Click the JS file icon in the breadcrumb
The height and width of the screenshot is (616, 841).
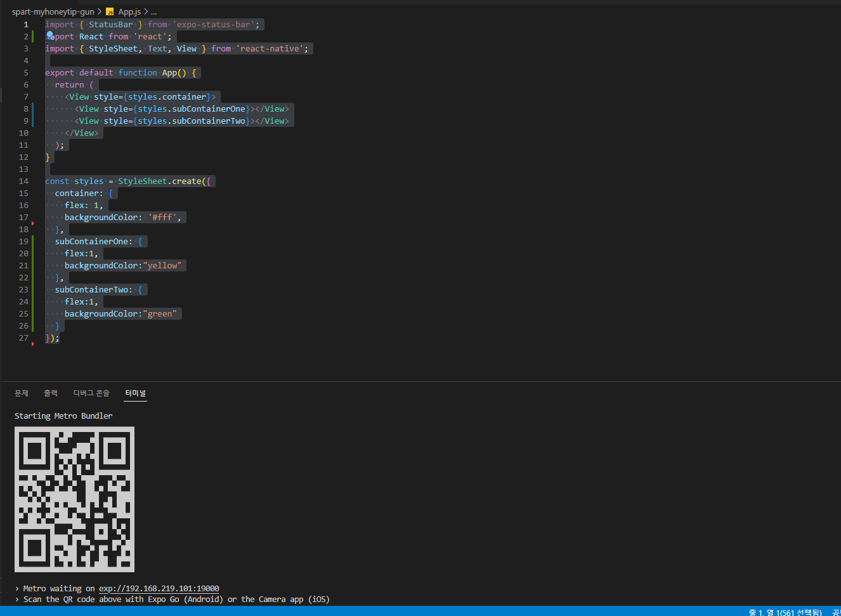coord(110,11)
